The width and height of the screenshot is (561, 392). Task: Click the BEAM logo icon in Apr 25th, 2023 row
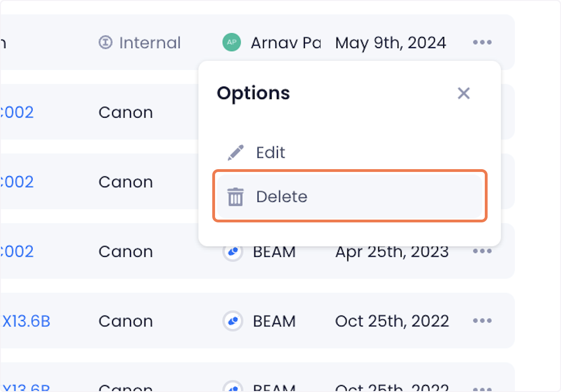click(x=232, y=251)
